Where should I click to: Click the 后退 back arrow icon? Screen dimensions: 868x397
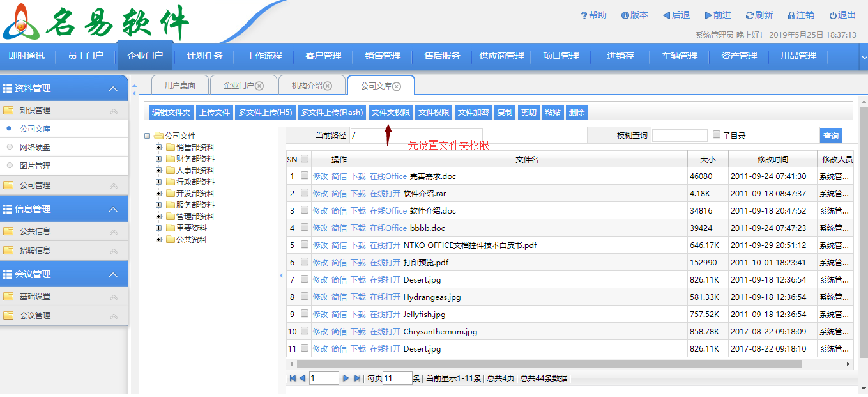[666, 15]
